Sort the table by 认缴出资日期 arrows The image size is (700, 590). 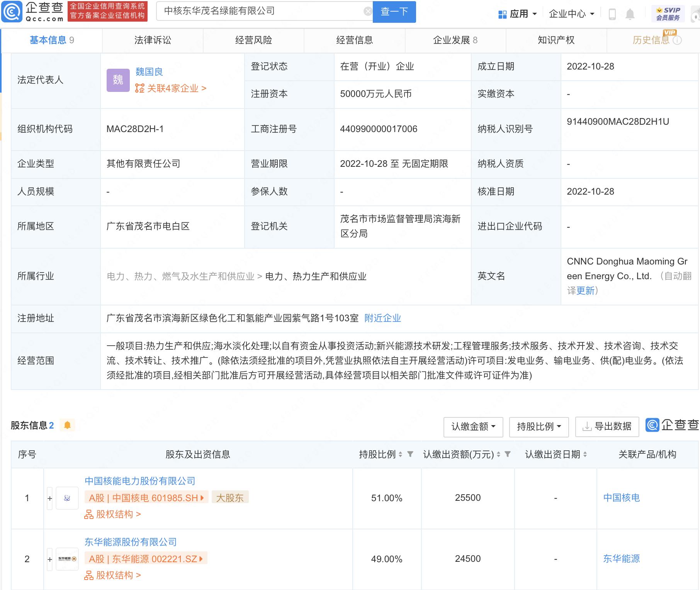(585, 454)
